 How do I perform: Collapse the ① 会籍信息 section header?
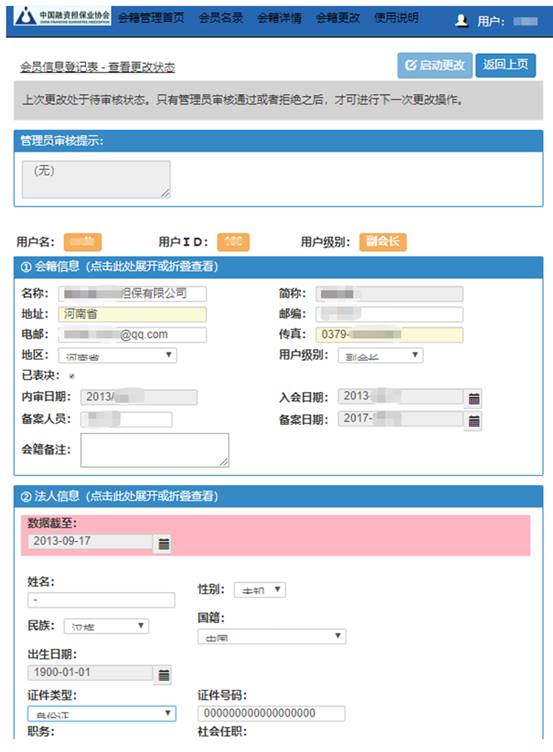pyautogui.click(x=278, y=267)
